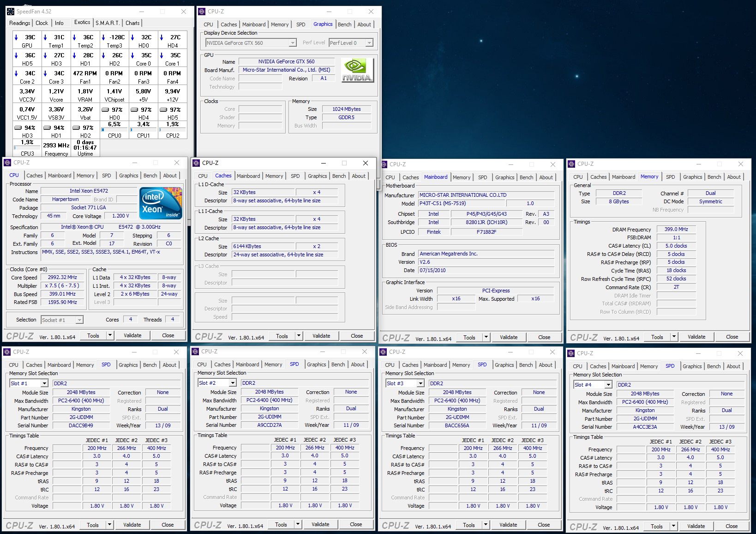
Task: Click Validate in the Memory window
Action: [x=696, y=337]
